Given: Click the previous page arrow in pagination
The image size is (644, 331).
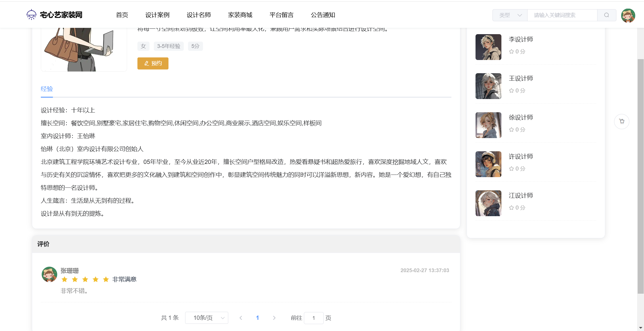Looking at the screenshot, I should coord(241,318).
